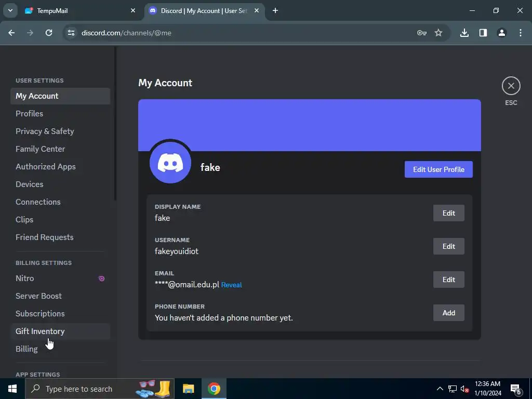Screen dimensions: 532x399
Task: Click Edit User Profile button
Action: (438, 169)
